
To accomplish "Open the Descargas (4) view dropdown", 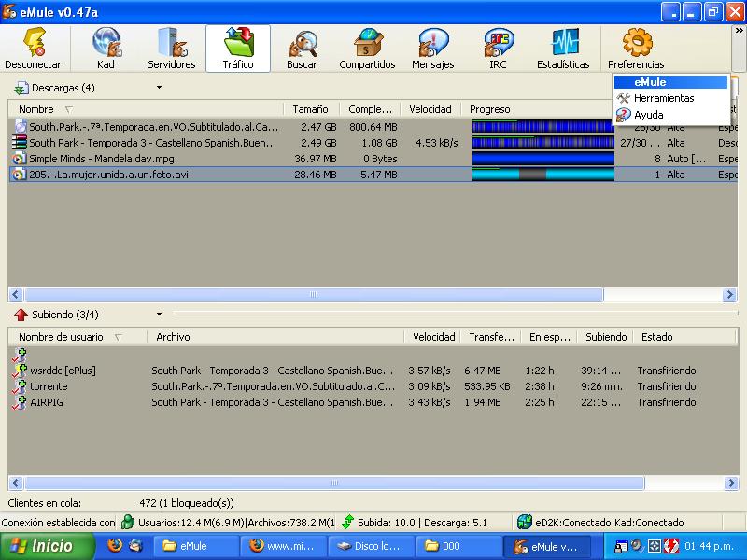I will (159, 88).
